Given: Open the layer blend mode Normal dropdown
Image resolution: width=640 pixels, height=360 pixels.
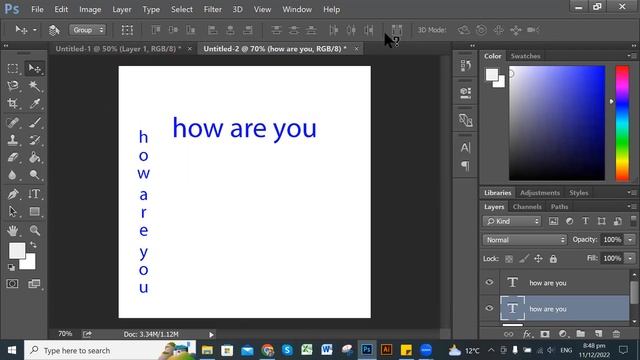Looking at the screenshot, I should (x=524, y=240).
